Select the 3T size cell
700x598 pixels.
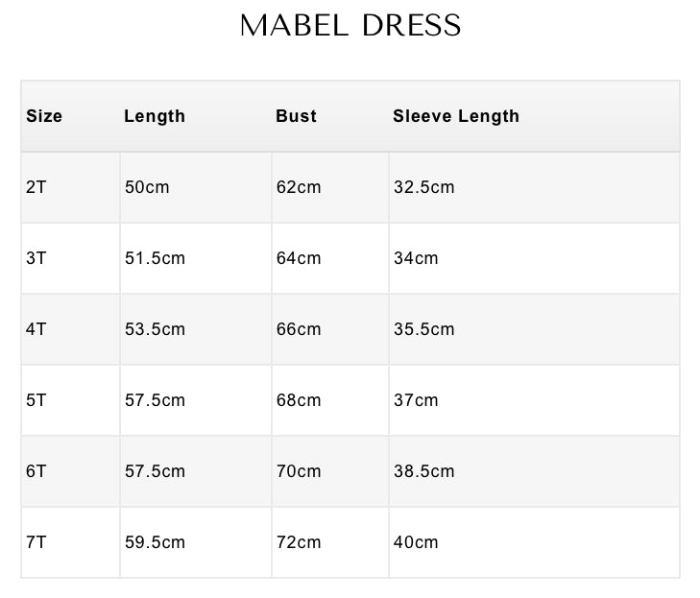tap(36, 258)
